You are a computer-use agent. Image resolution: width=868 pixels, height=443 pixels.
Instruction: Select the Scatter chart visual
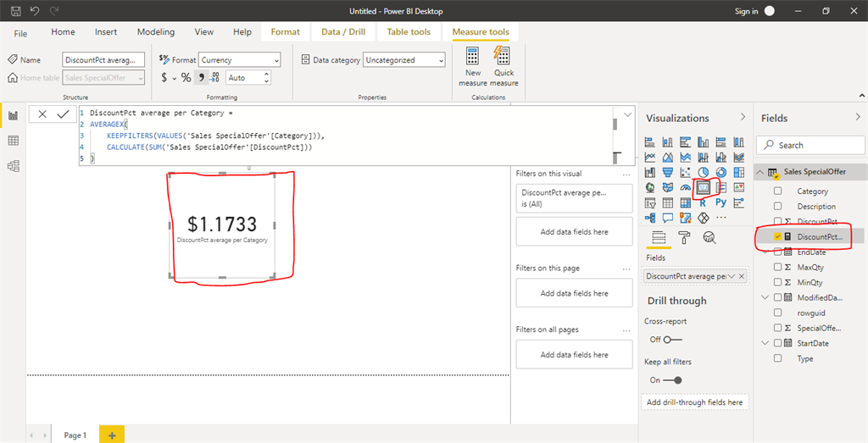coord(686,173)
